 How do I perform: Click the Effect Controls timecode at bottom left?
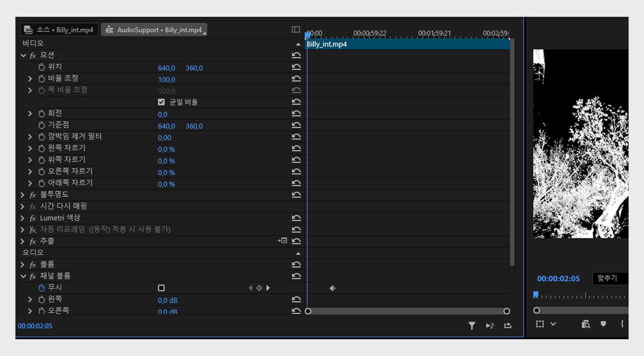pyautogui.click(x=35, y=326)
